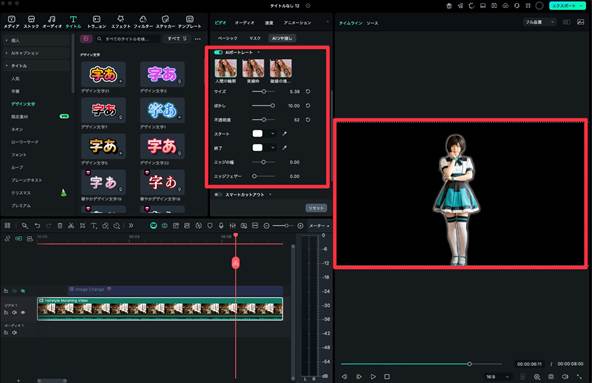Open the title filter dropdown beside the search box
The width and height of the screenshot is (592, 383).
[x=177, y=39]
